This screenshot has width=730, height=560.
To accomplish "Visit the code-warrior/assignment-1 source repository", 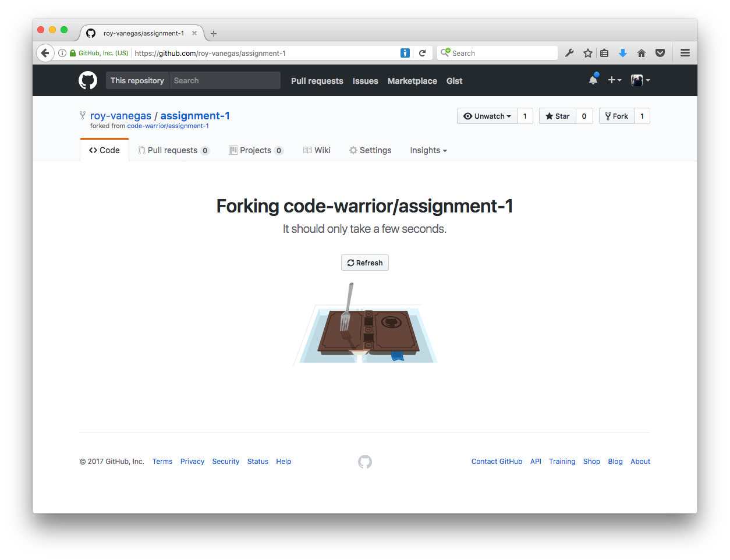I will click(x=168, y=126).
